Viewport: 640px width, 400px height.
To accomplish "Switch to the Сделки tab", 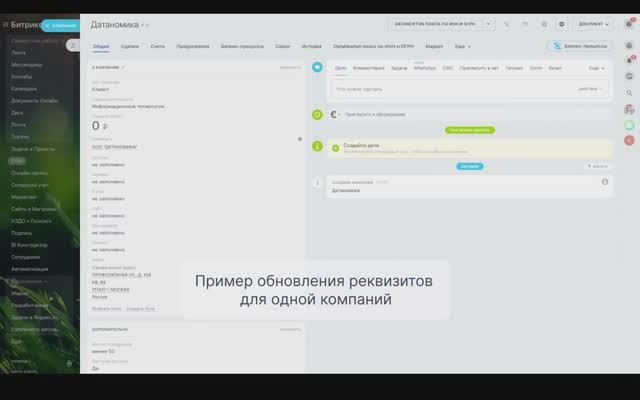I will [130, 47].
